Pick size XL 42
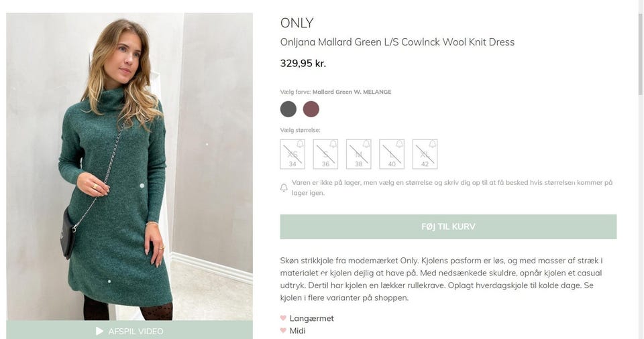Image resolution: width=644 pixels, height=339 pixels. (x=425, y=155)
